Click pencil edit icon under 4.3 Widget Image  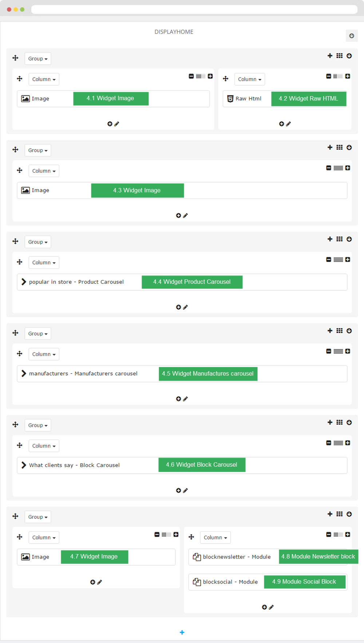(185, 216)
